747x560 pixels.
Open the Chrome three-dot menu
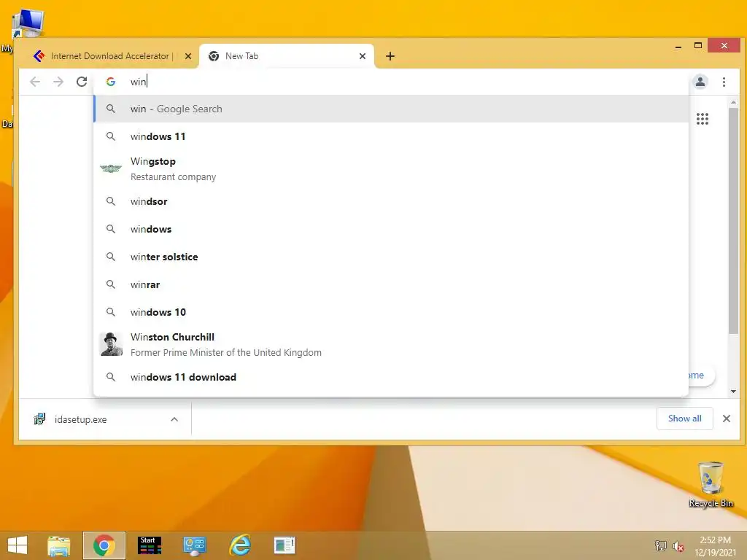(724, 82)
